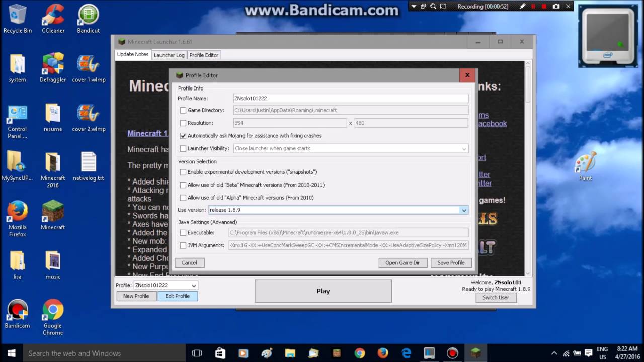
Task: Click the Bandicam pencil drawing tool
Action: point(523,6)
